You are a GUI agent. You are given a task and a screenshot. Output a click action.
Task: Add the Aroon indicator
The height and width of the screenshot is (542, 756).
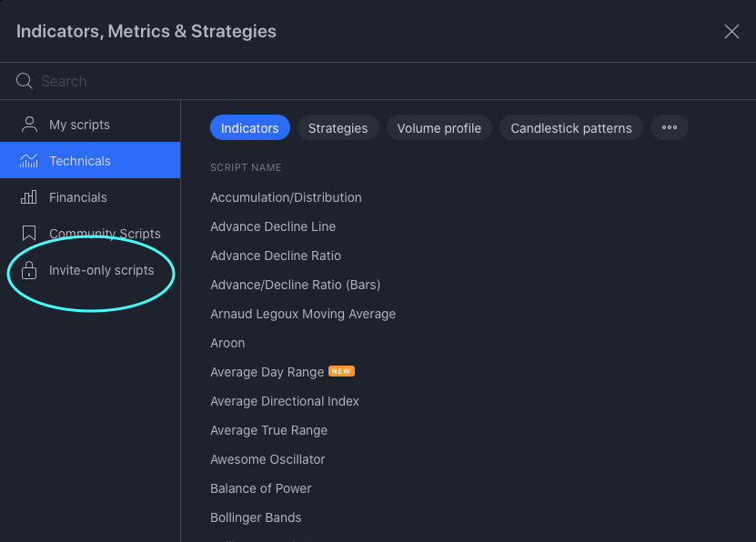pos(227,343)
